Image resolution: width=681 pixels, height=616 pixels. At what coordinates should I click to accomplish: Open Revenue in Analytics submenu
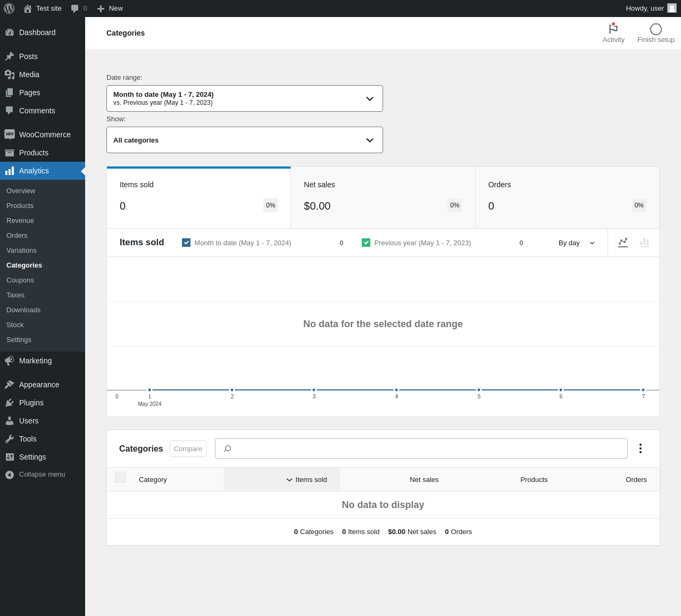20,220
